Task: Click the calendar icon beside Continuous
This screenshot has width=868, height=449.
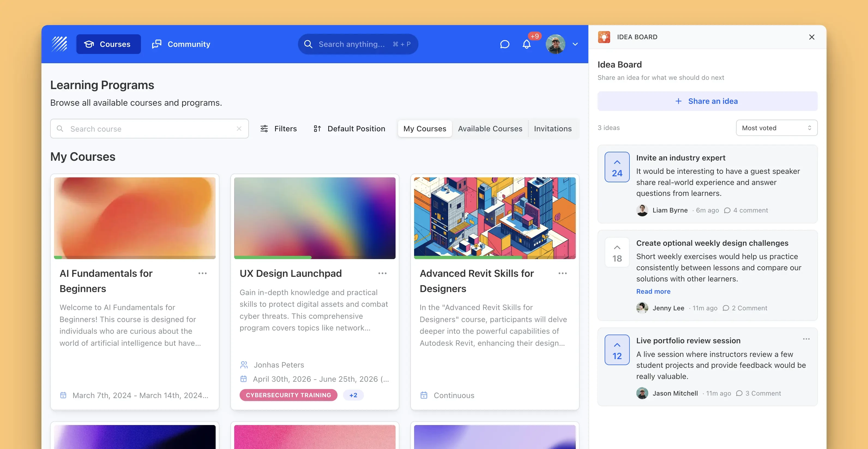Action: pos(424,395)
